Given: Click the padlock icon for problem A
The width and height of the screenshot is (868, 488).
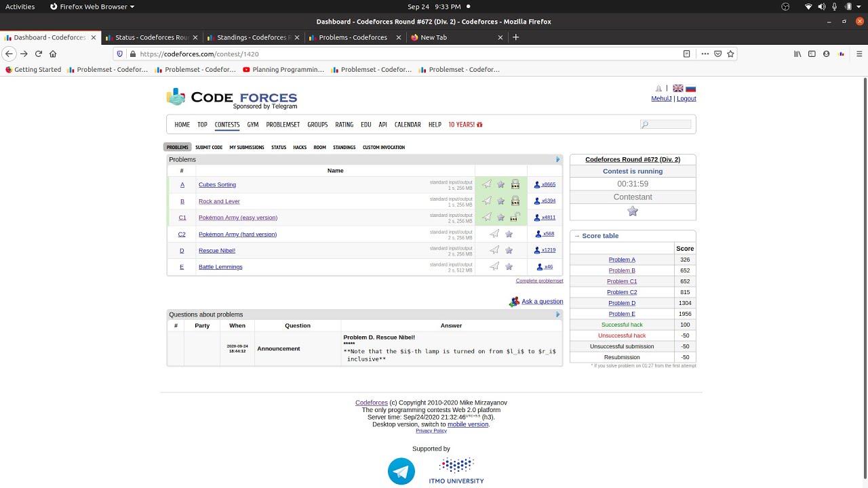Looking at the screenshot, I should click(x=515, y=184).
